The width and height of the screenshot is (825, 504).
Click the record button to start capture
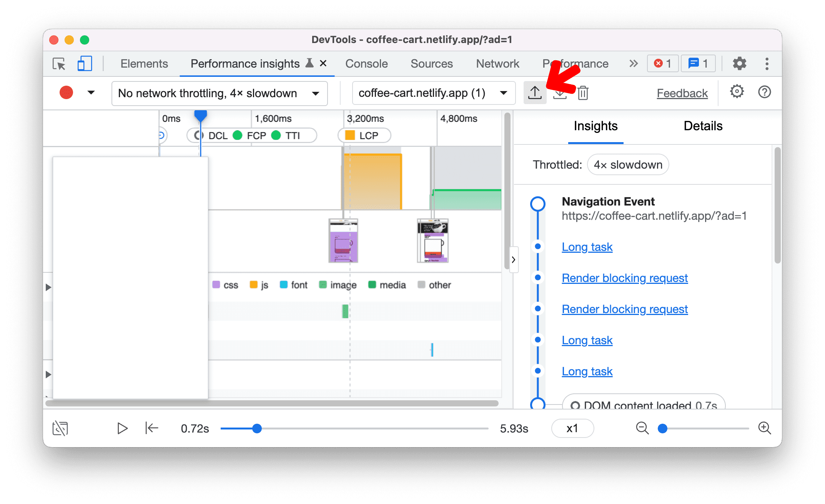pos(66,93)
